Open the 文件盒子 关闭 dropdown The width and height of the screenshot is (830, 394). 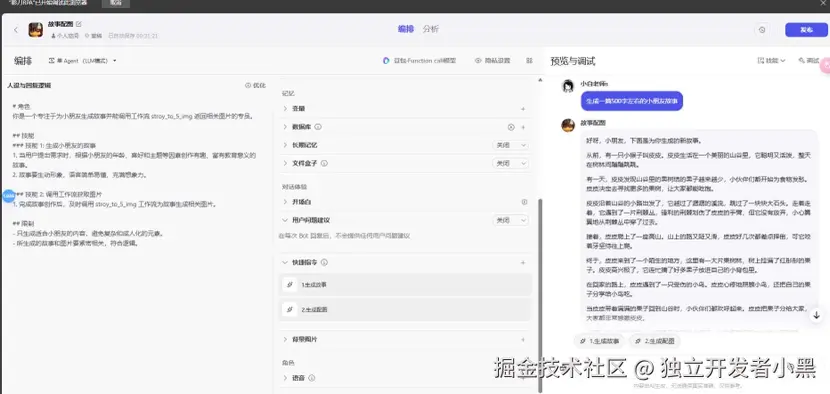point(510,163)
